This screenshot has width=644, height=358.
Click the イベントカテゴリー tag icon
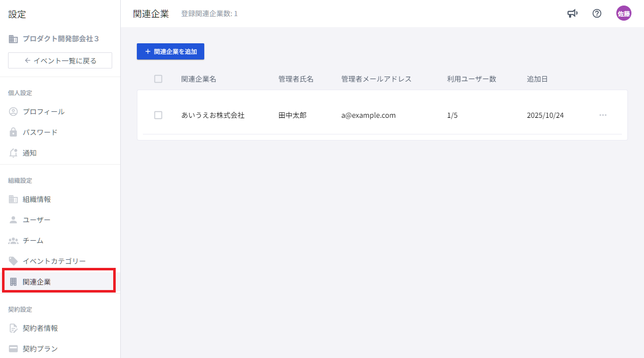(14, 261)
